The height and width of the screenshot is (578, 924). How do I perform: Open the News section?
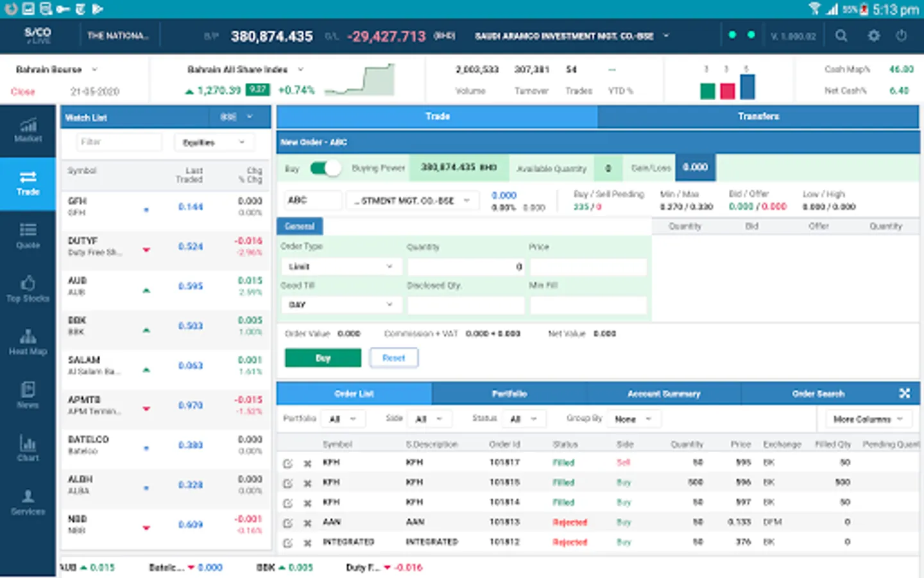pos(28,396)
